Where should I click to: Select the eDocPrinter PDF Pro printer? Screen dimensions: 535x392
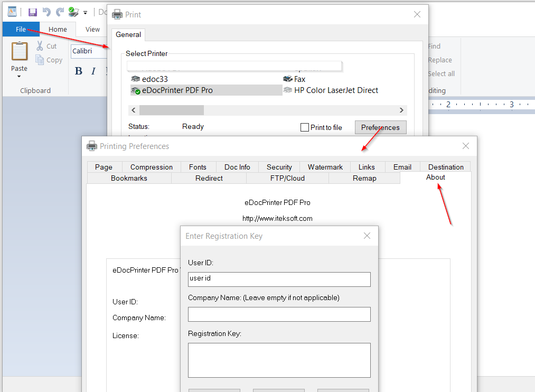click(206, 90)
